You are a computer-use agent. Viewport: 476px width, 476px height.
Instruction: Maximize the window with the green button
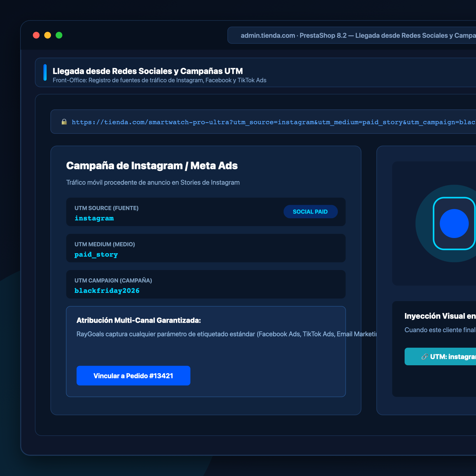(x=59, y=35)
